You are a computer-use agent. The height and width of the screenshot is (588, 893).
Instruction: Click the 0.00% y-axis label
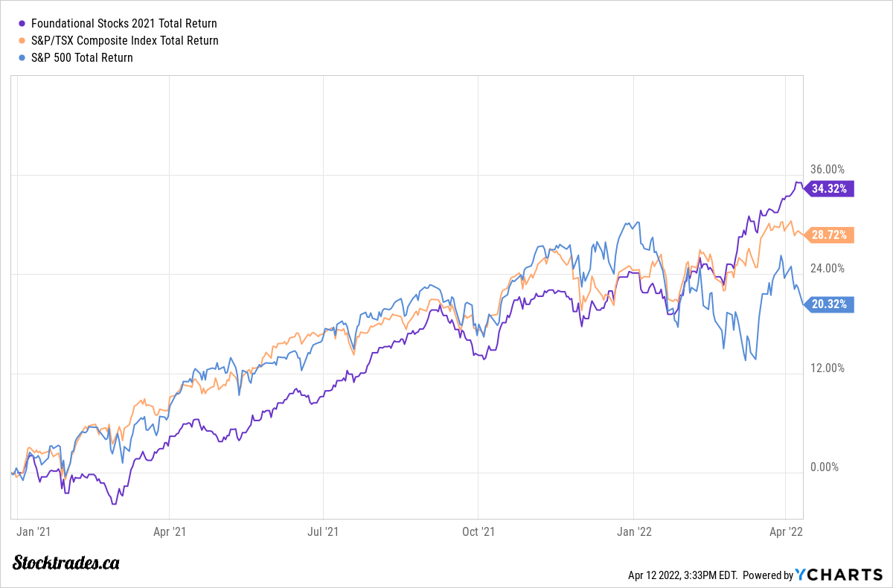[825, 467]
